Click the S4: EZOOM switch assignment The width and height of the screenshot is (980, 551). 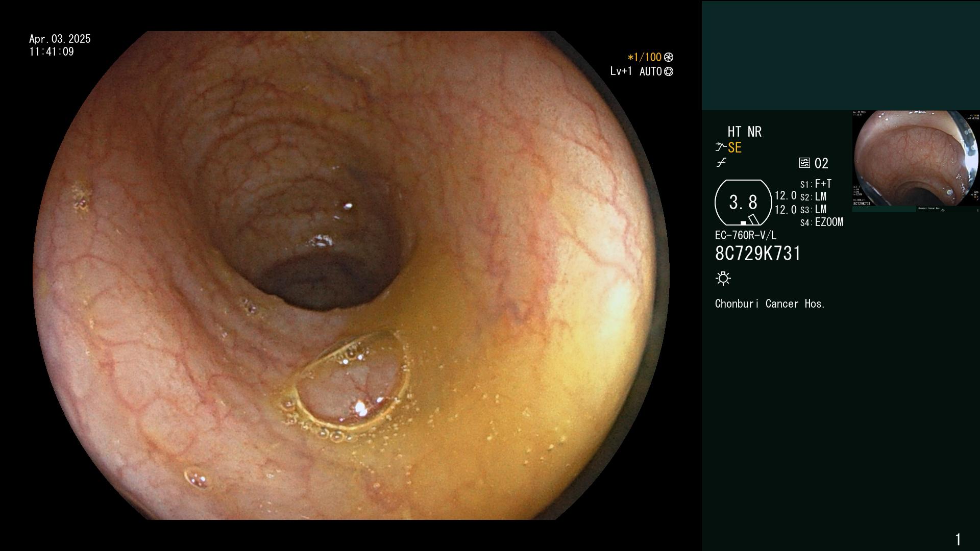(822, 222)
